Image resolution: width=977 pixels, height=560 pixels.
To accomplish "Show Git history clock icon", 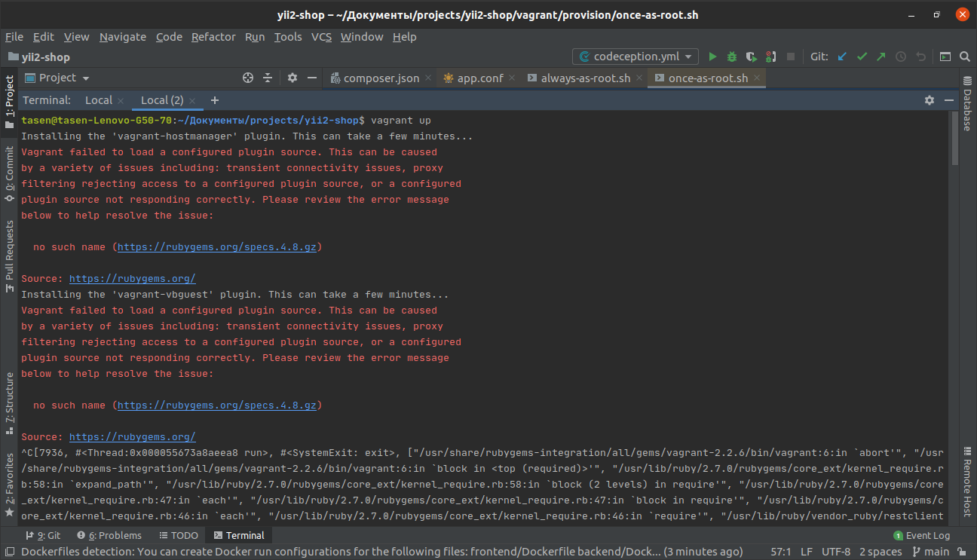I will click(x=900, y=57).
